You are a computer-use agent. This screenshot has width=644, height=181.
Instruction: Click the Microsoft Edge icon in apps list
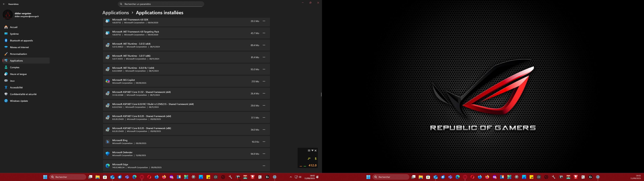[x=108, y=166]
